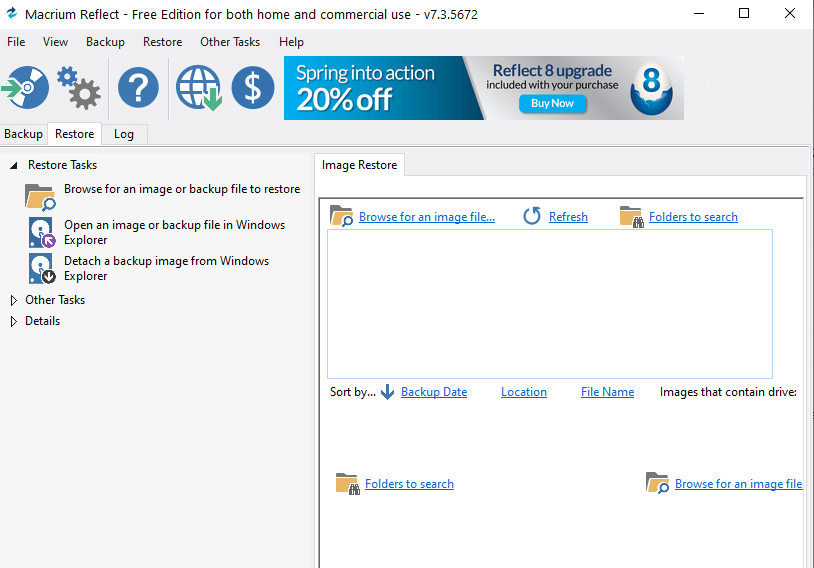Image resolution: width=814 pixels, height=568 pixels.
Task: Click the blue sort direction arrow
Action: pyautogui.click(x=387, y=392)
